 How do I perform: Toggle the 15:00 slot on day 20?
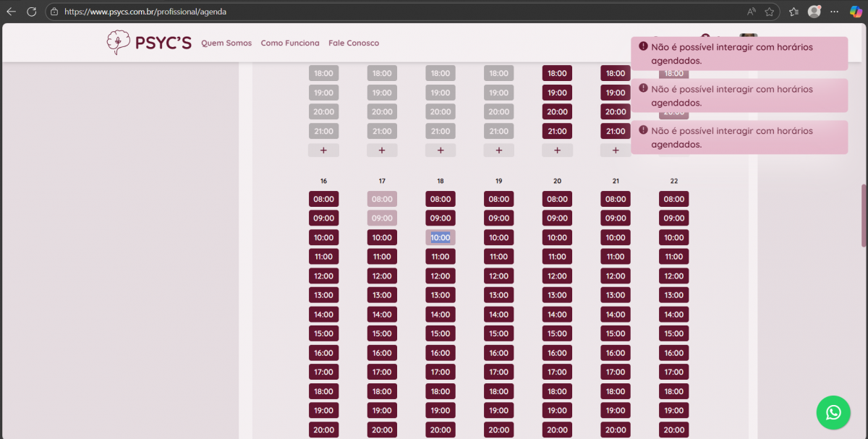click(x=557, y=333)
